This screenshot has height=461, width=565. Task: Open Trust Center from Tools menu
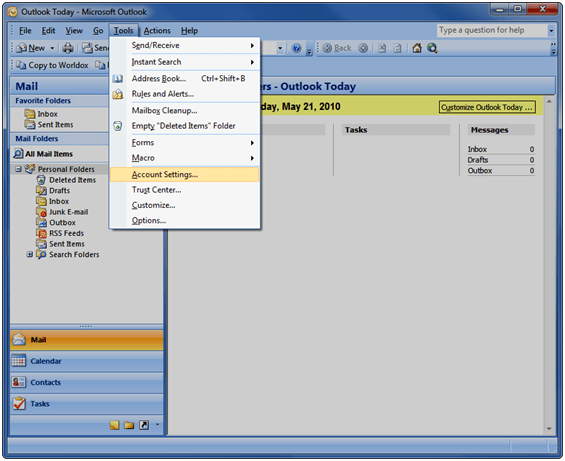184,190
